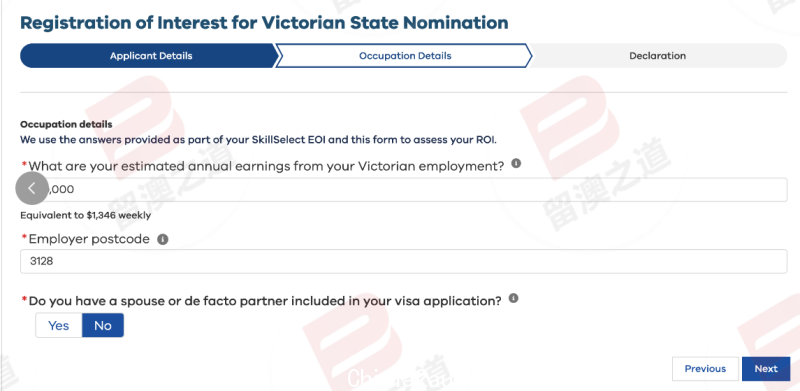This screenshot has height=391, width=800.
Task: Select No for spouse or de facto partner
Action: (103, 326)
